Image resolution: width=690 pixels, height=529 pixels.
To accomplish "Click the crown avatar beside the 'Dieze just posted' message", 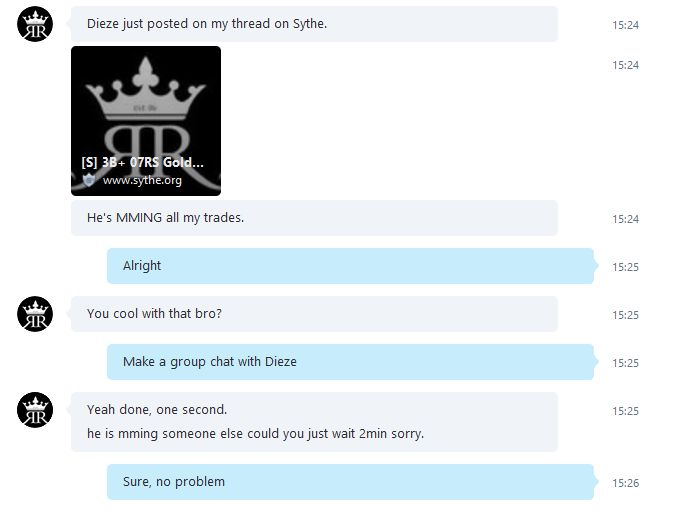I will tap(35, 24).
